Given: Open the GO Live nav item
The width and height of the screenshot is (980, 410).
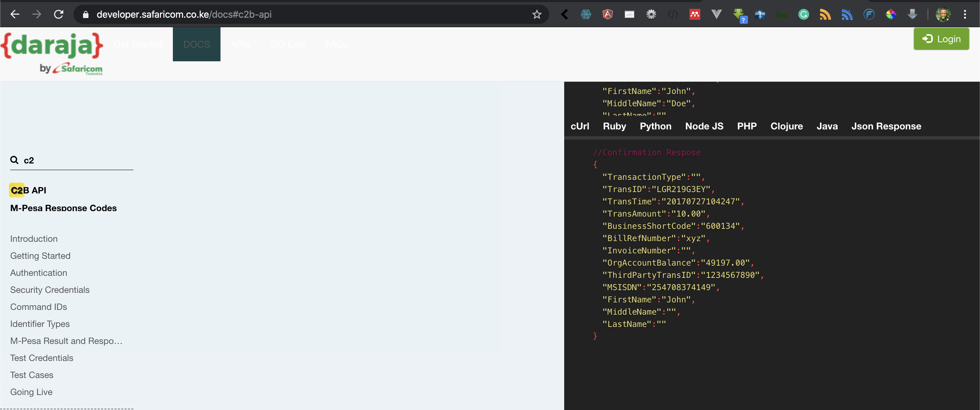Looking at the screenshot, I should click(288, 44).
